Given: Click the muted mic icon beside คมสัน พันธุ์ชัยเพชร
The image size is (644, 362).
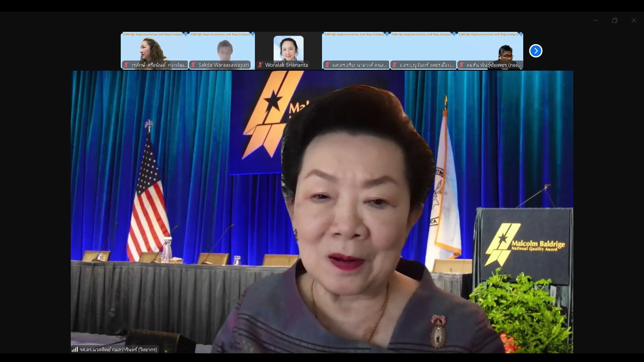Looking at the screenshot, I should pos(462,65).
